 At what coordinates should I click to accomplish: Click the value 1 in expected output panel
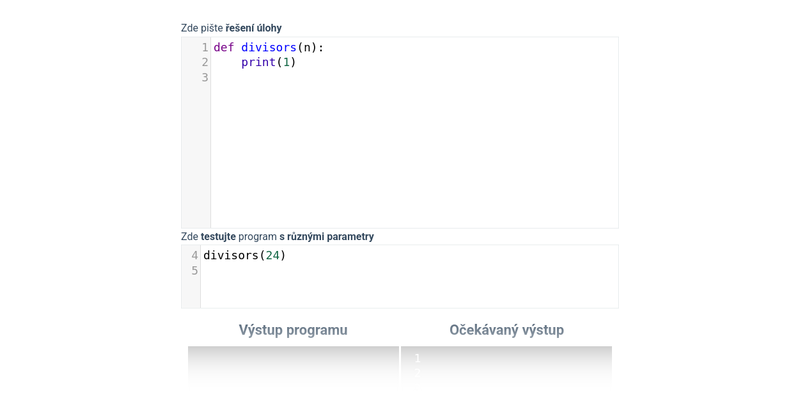pyautogui.click(x=418, y=358)
